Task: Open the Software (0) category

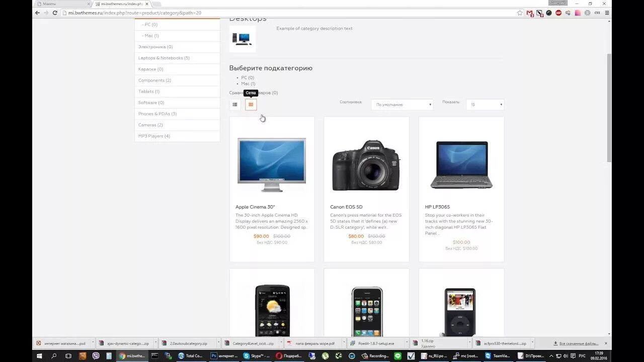Action: pos(177,103)
